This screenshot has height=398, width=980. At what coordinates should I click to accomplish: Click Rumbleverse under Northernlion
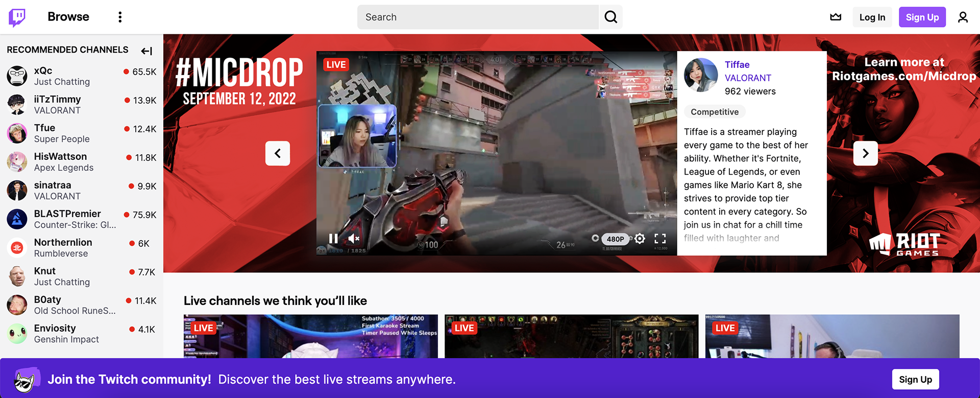pos(61,253)
